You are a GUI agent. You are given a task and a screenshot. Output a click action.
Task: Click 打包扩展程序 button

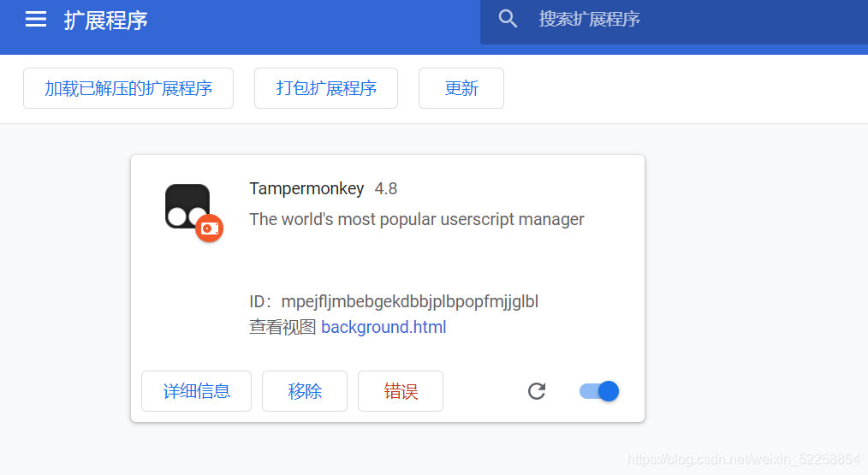coord(326,88)
